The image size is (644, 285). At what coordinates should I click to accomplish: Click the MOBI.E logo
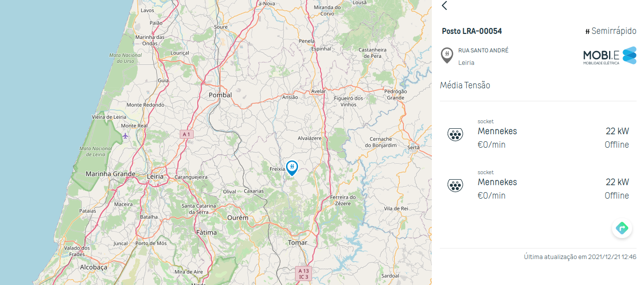(610, 55)
